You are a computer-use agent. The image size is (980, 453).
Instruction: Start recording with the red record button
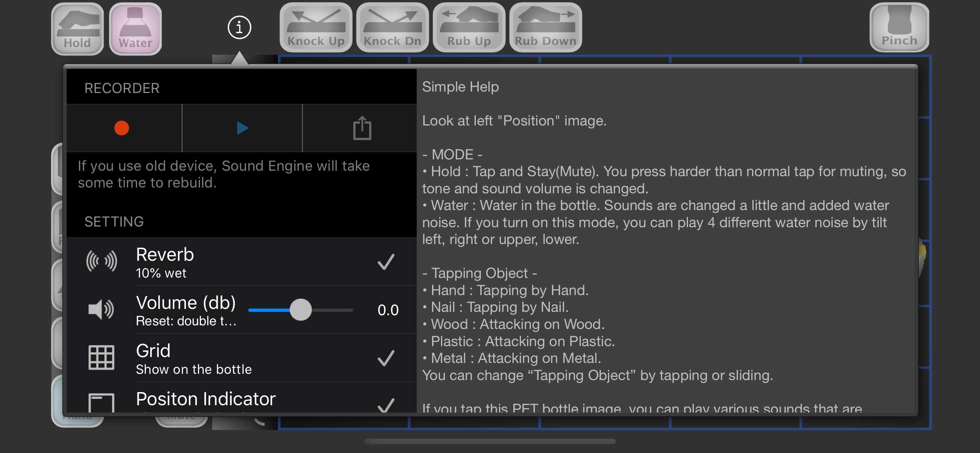coord(122,128)
